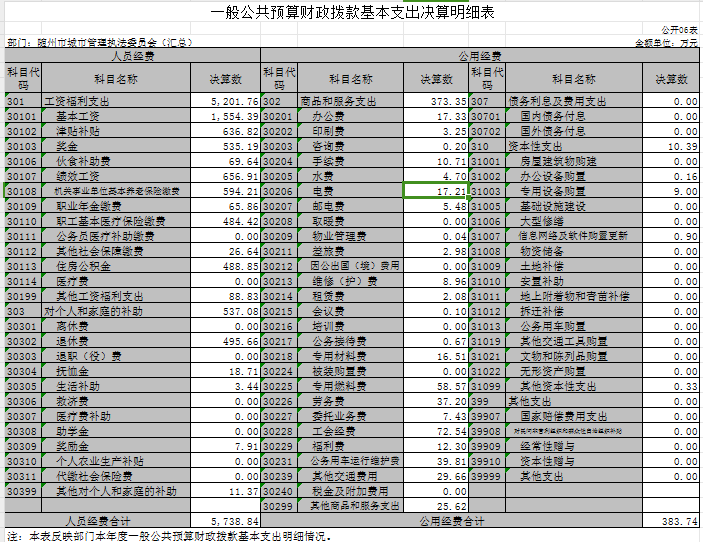This screenshot has width=703, height=542.
Task: Click 对个人和家庭的补助 cell
Action: pyautogui.click(x=116, y=311)
